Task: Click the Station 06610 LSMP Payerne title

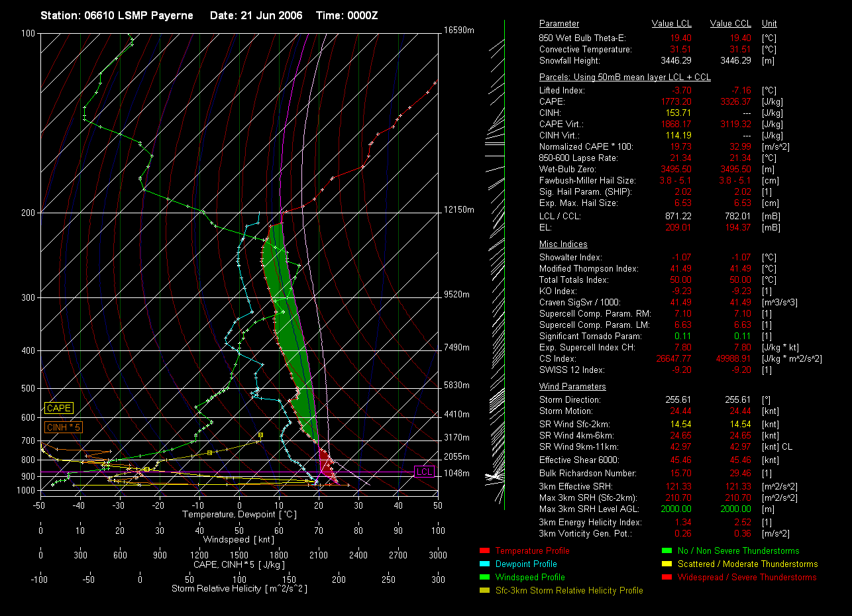Action: (x=117, y=15)
